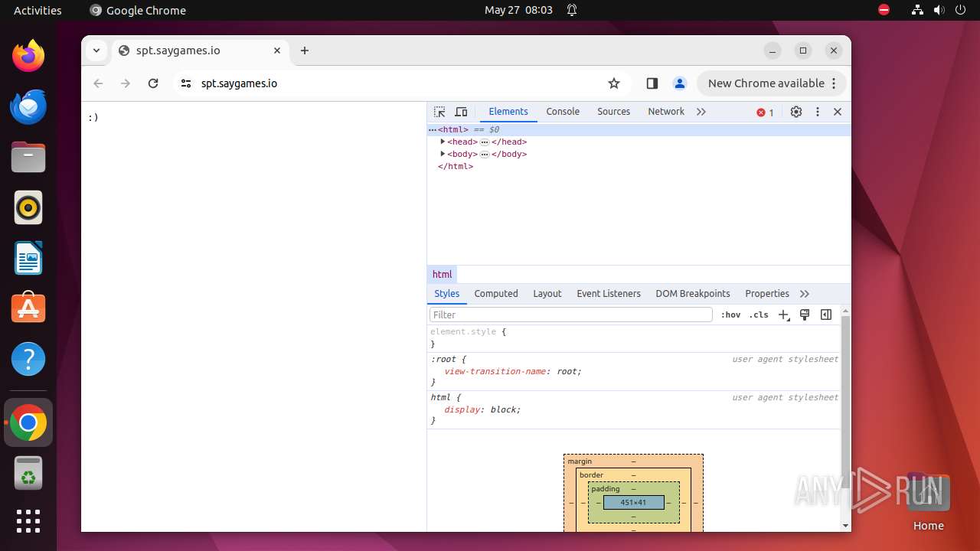Click the display property name

coord(462,409)
